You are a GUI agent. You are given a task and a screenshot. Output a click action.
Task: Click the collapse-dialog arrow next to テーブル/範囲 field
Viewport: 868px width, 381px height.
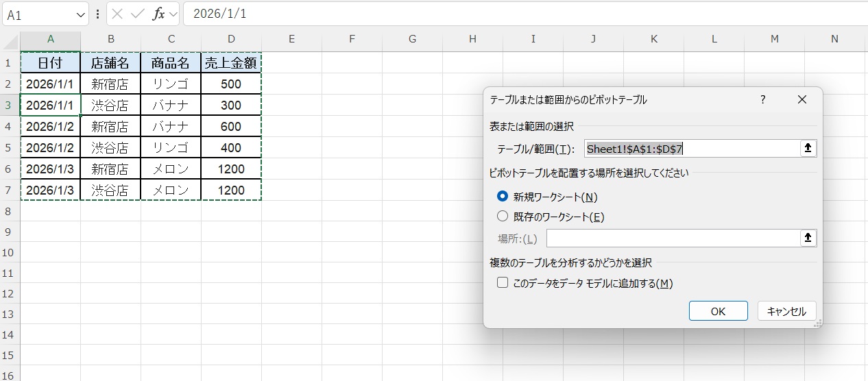point(808,148)
